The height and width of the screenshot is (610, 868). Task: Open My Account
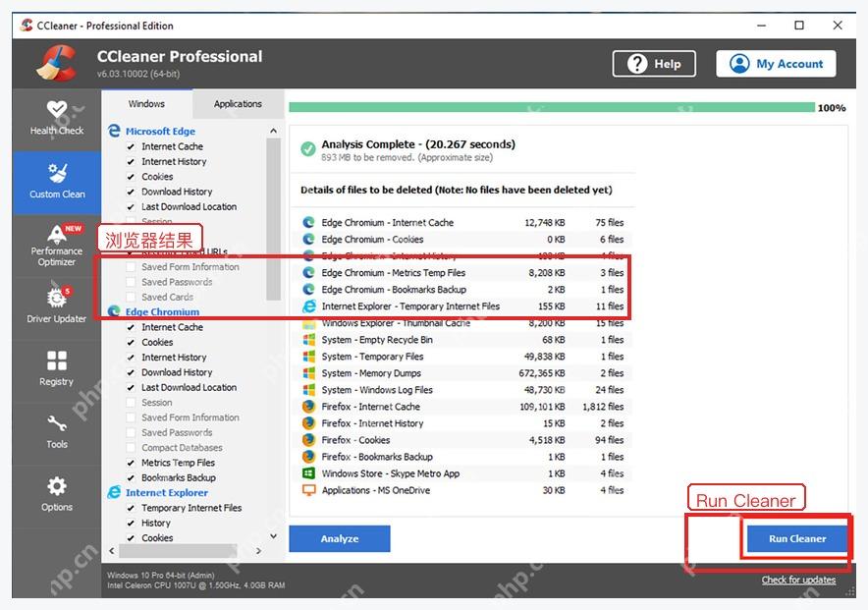[776, 64]
